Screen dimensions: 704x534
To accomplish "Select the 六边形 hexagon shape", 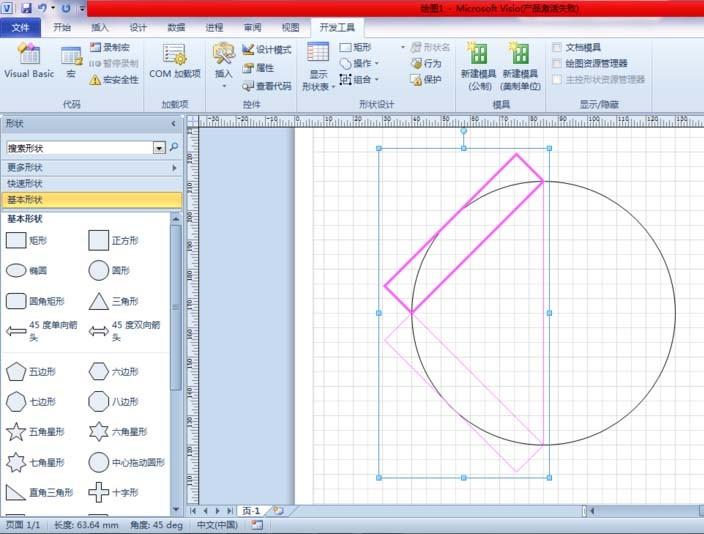I will coord(113,371).
